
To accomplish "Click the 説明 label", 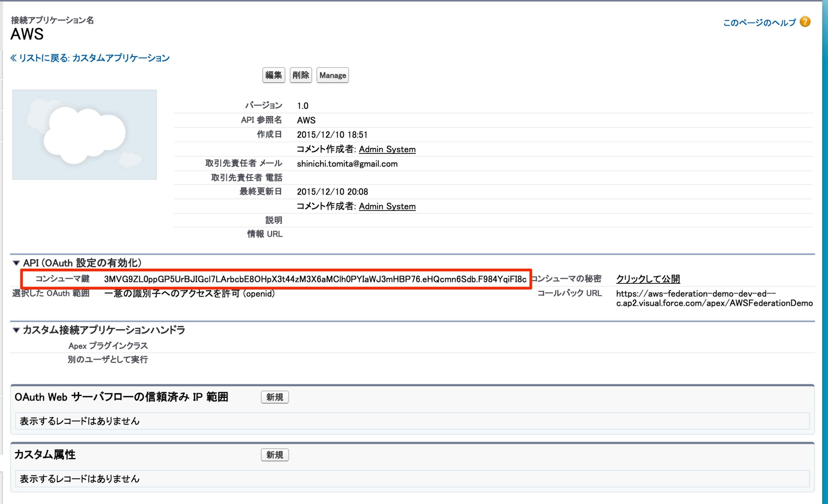I will pyautogui.click(x=274, y=220).
